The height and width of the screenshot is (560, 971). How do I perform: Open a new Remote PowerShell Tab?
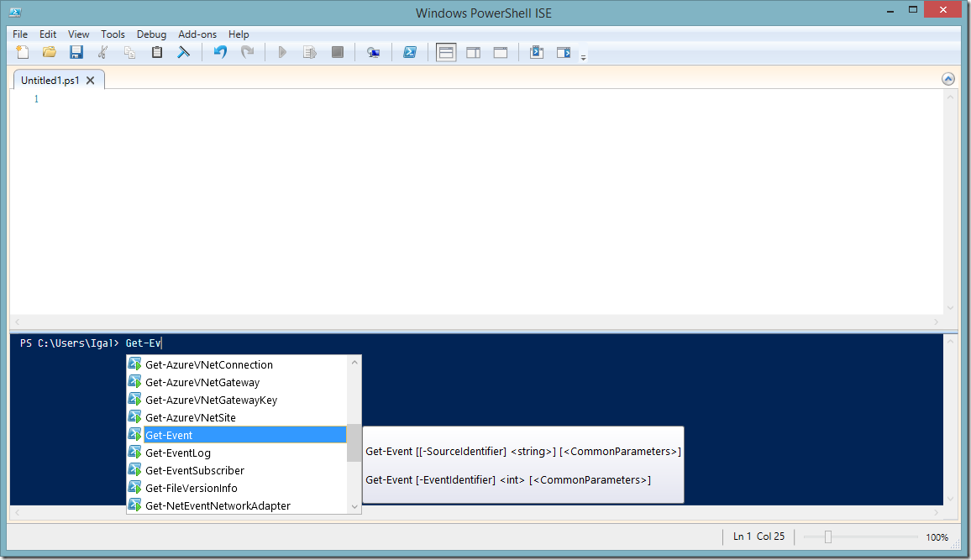373,51
